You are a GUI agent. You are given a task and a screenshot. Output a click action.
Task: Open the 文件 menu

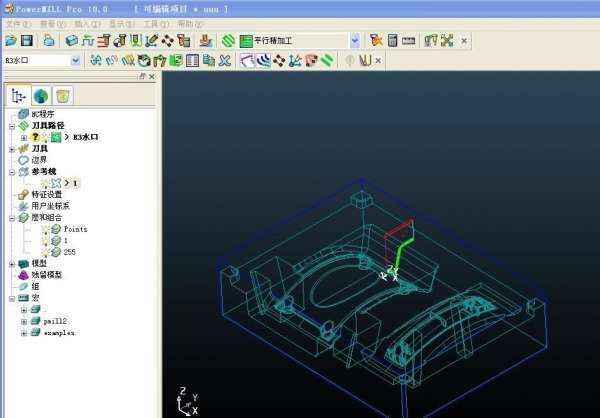(x=14, y=23)
